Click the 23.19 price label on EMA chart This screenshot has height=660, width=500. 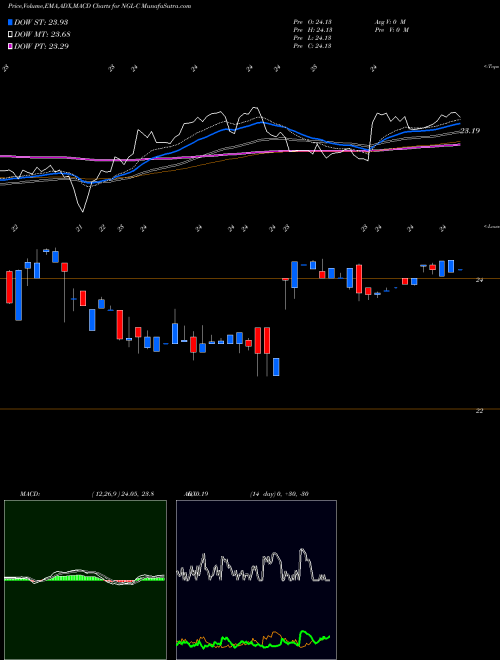[x=470, y=131]
